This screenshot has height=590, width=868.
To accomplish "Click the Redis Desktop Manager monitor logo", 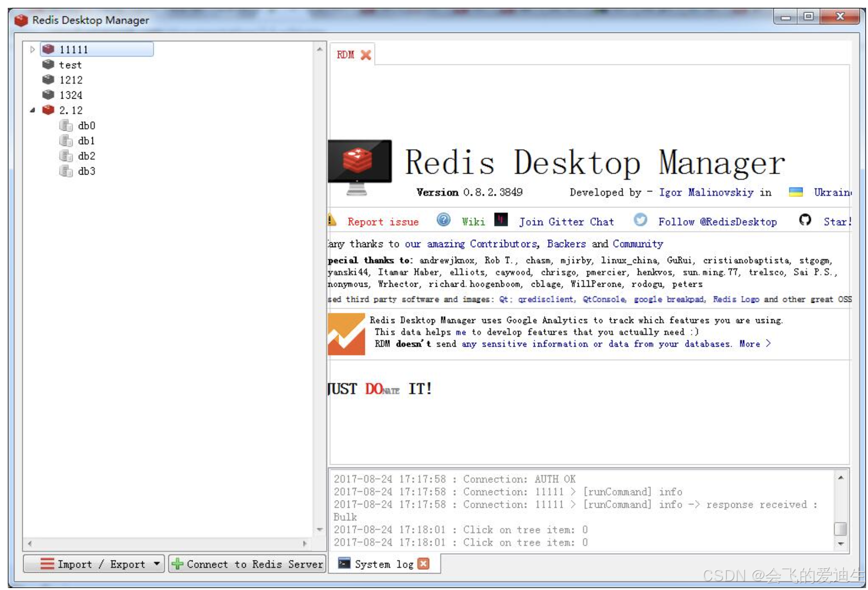I will tap(359, 167).
